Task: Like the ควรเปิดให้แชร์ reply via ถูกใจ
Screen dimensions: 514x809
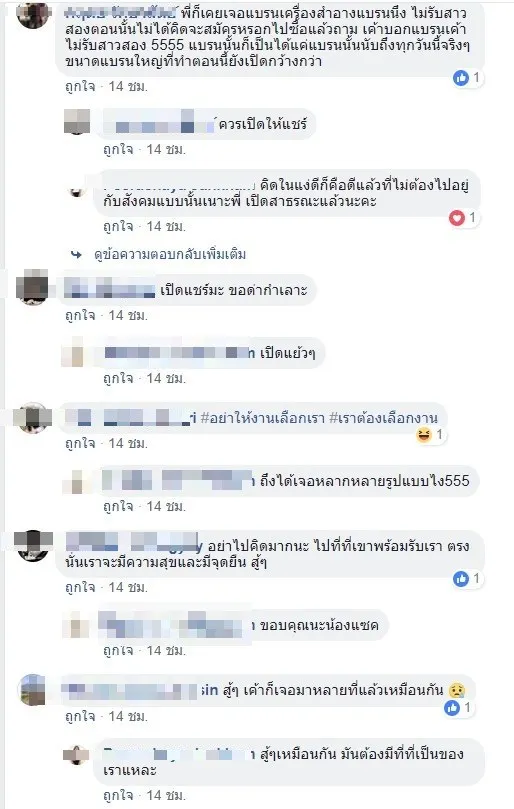Action: pyautogui.click(x=118, y=150)
